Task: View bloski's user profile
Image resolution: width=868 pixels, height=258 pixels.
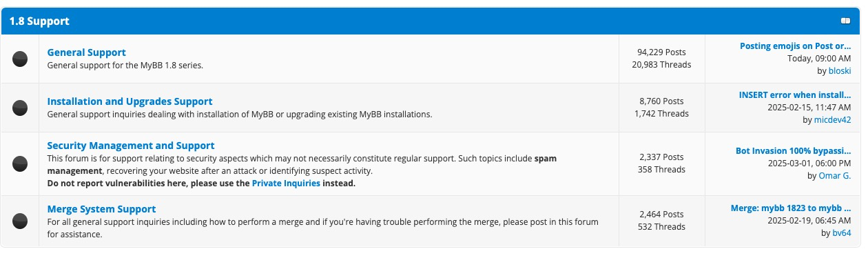Action: click(x=840, y=71)
